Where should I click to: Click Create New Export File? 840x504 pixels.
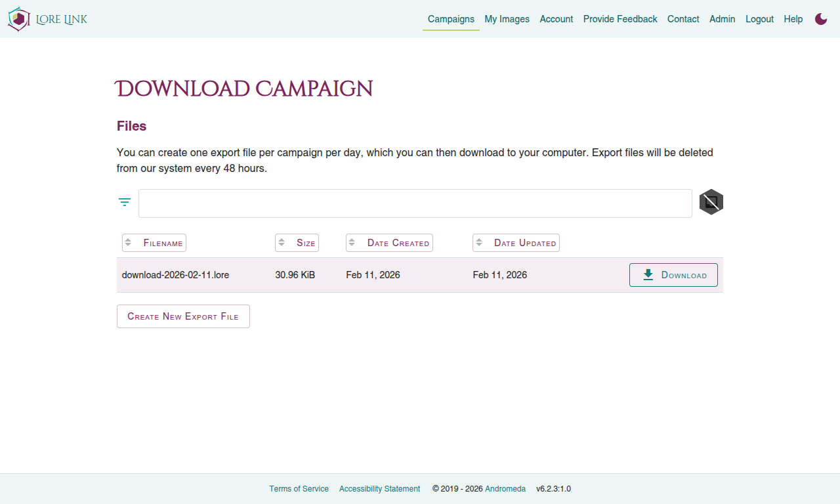point(183,316)
